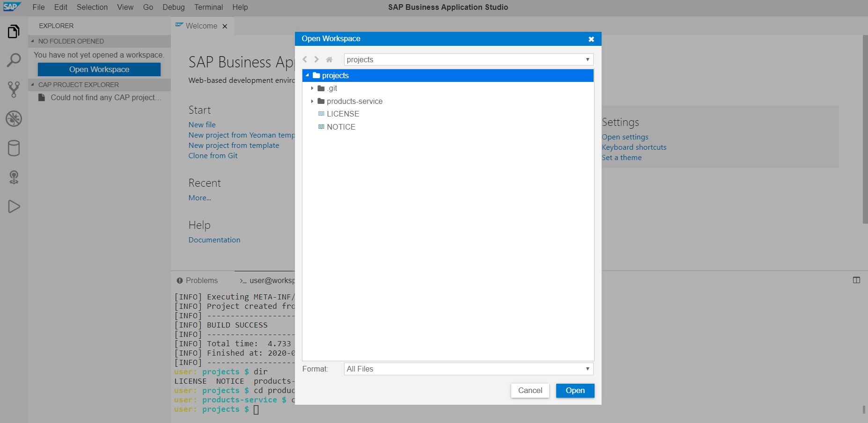Select the .git folder row
Screen dimensions: 868x423
[x=448, y=88]
